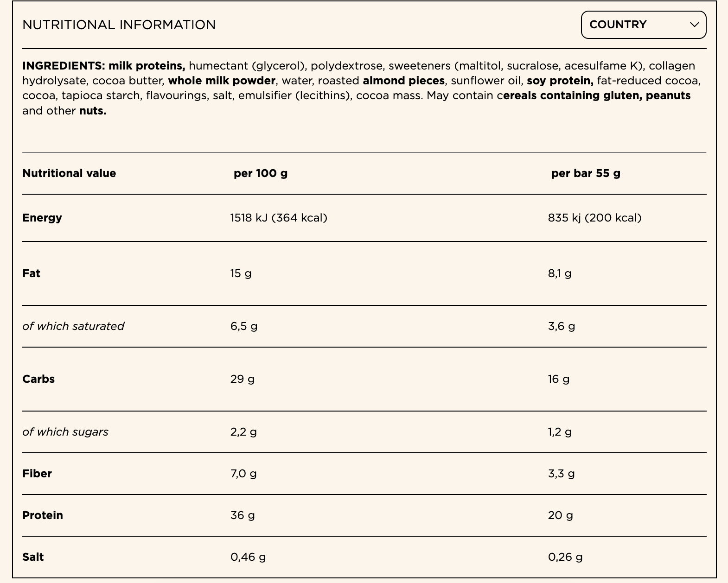Click the 36 g protein per 100 g value
The height and width of the screenshot is (583, 728).
point(243,515)
